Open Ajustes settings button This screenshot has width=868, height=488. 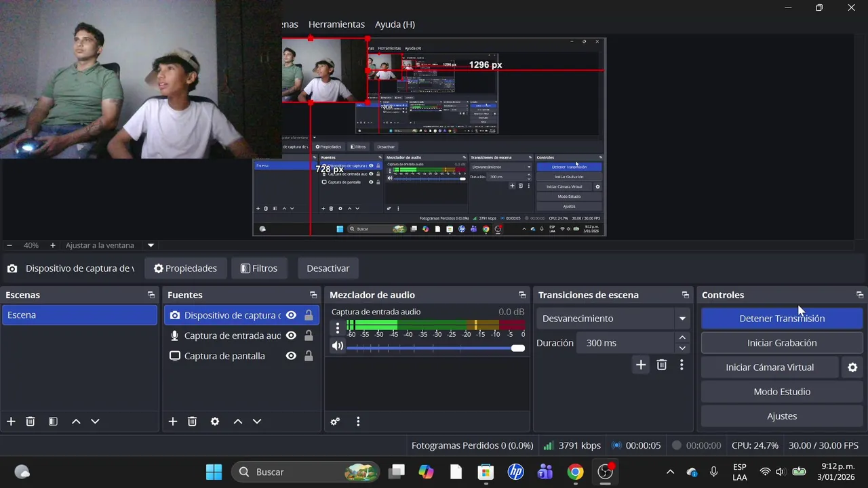click(782, 416)
